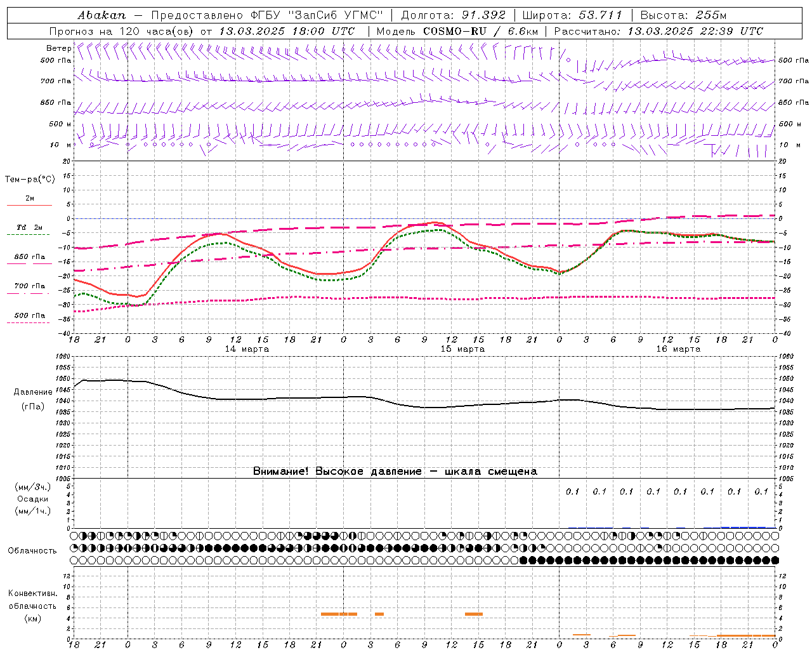The height and width of the screenshot is (650, 812).
Task: Click the 'Высота: 255м' elevation text
Action: (x=683, y=15)
